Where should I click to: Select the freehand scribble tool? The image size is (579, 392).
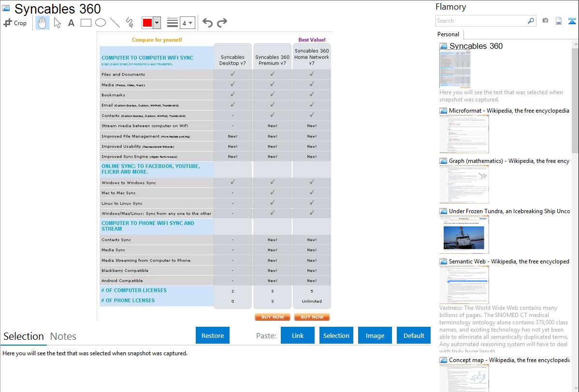tap(130, 23)
